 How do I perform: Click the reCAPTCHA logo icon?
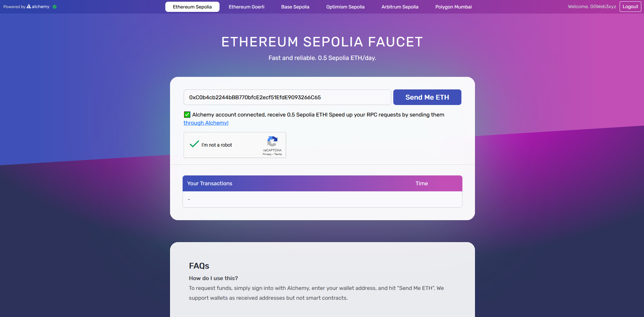272,142
